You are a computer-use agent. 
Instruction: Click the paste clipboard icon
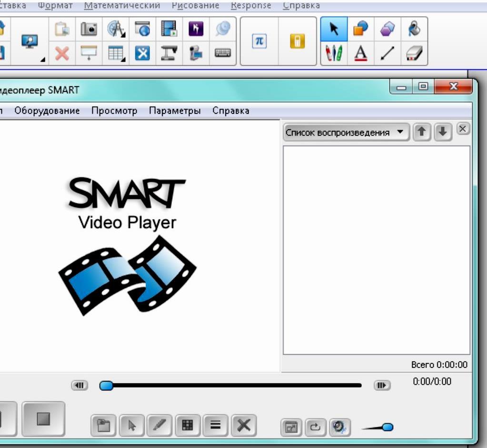[62, 29]
